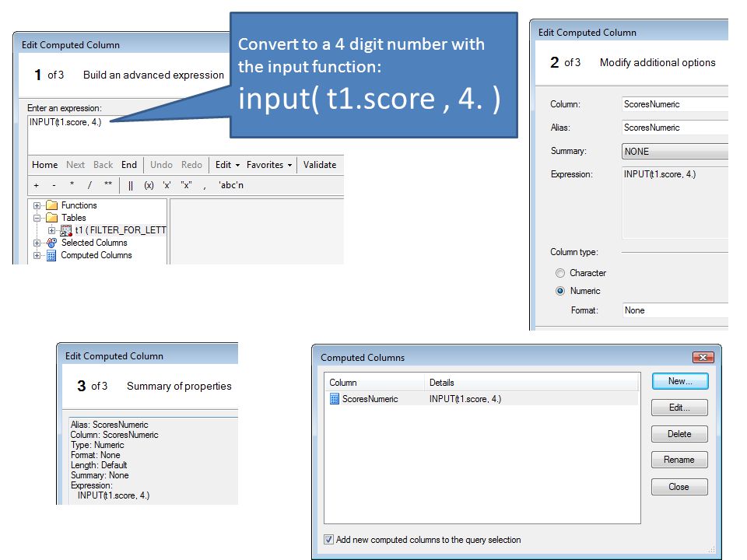Insert the double asterisk power operator

[x=108, y=185]
